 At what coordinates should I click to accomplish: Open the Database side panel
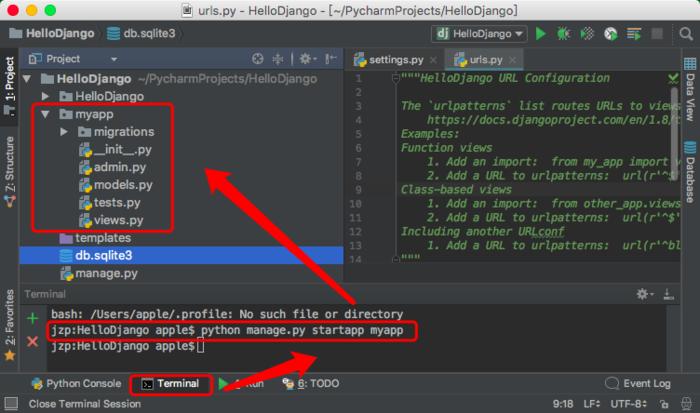coord(690,172)
